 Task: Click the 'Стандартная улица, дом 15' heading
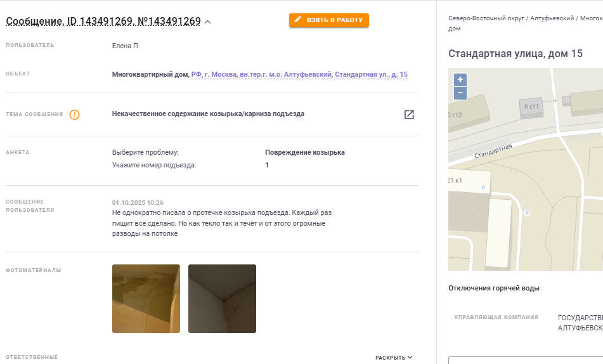[515, 53]
